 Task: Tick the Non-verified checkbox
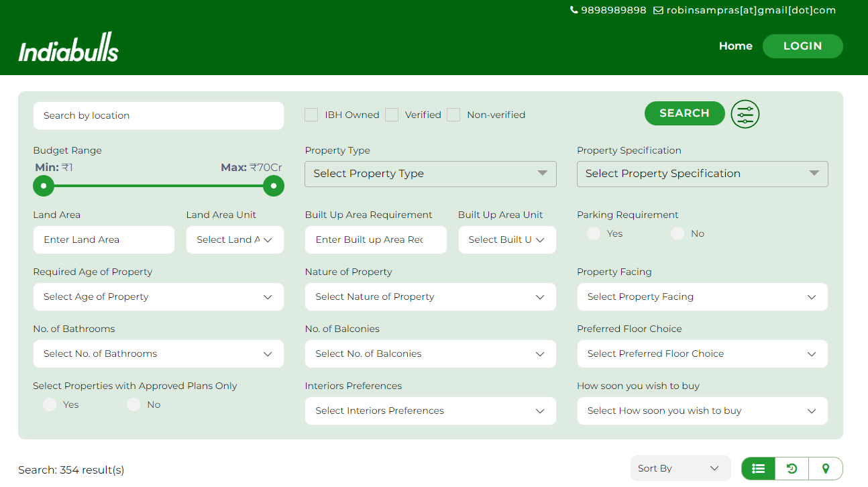[x=453, y=115]
